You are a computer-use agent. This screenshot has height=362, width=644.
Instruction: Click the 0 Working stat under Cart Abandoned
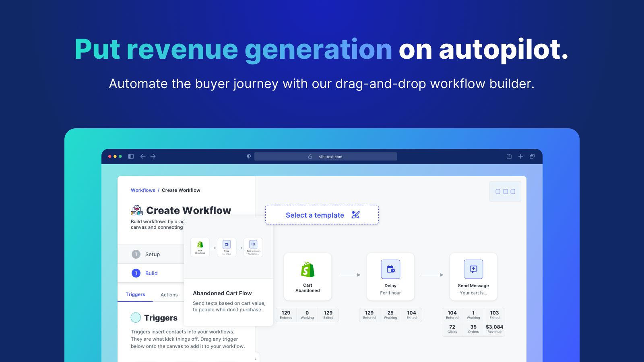(307, 315)
